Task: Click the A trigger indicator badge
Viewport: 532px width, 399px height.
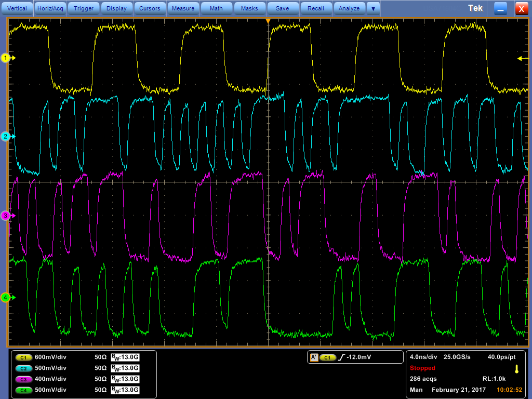Action: 314,357
